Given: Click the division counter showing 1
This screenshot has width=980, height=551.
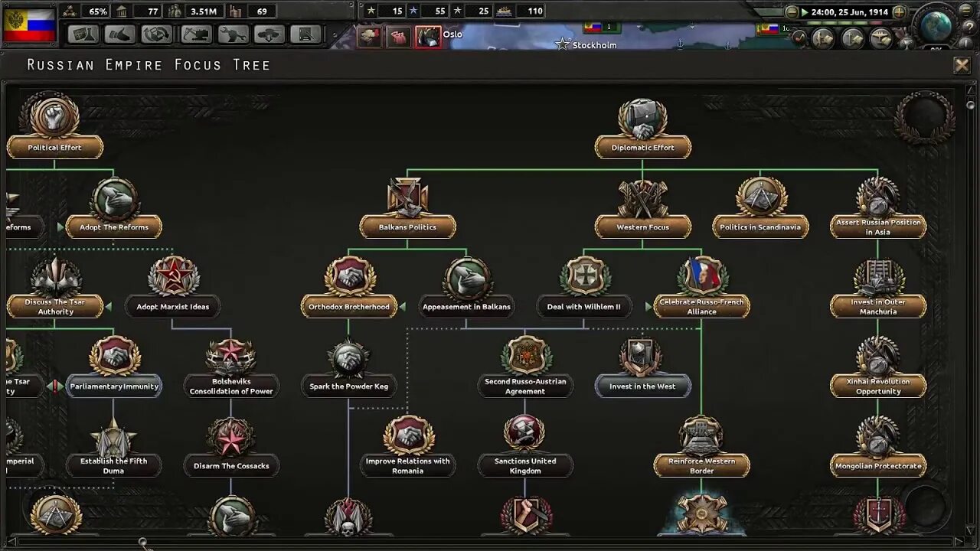Looking at the screenshot, I should (602, 27).
